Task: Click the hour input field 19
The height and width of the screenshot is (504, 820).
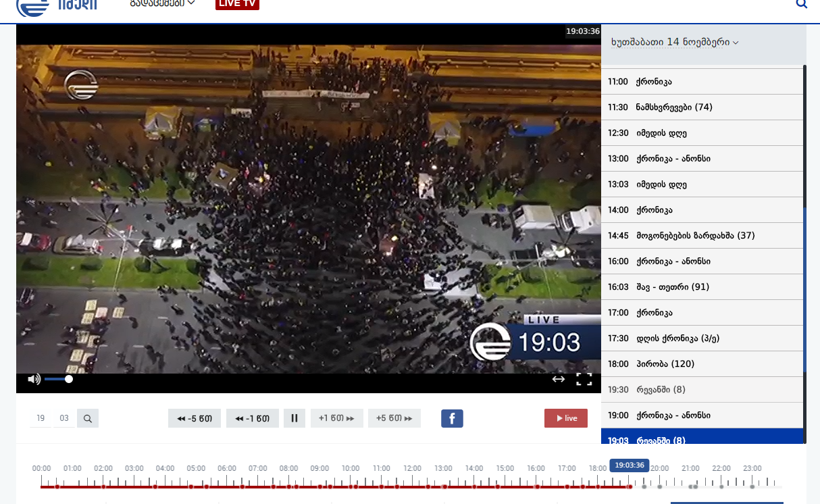Action: tap(41, 418)
